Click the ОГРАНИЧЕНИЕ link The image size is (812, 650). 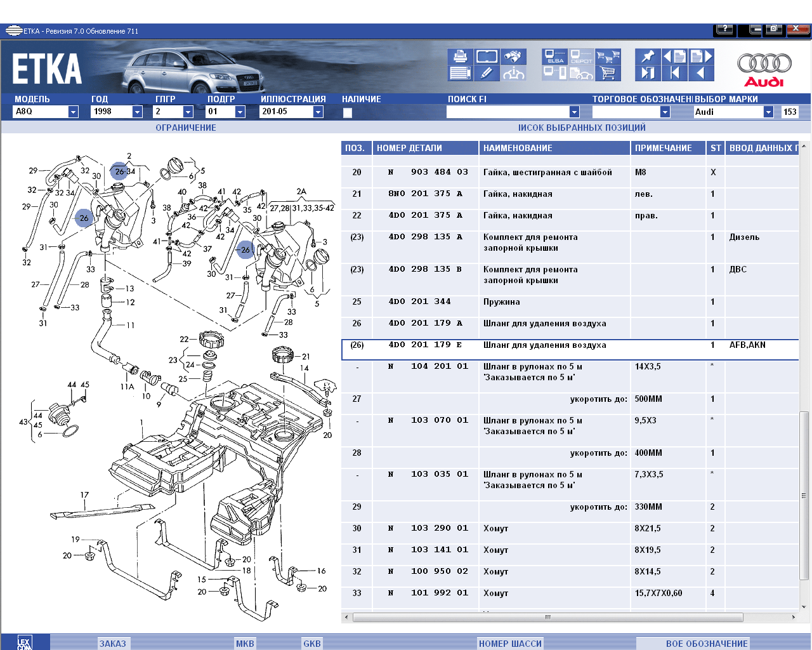(186, 128)
